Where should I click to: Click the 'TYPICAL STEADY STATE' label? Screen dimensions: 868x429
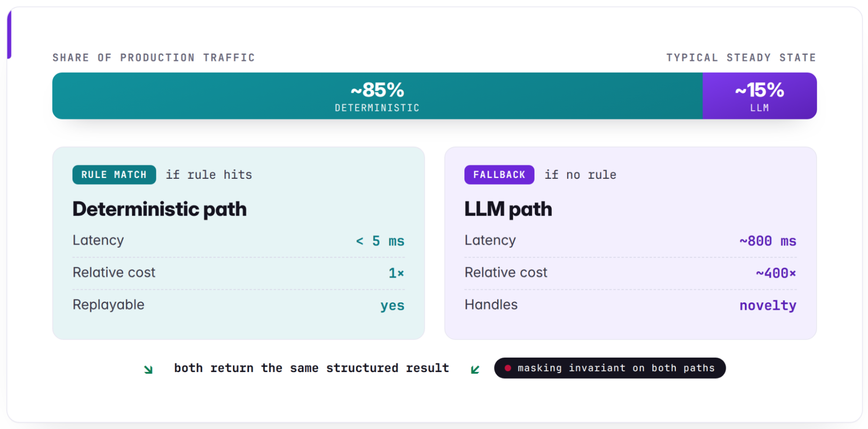pyautogui.click(x=741, y=57)
